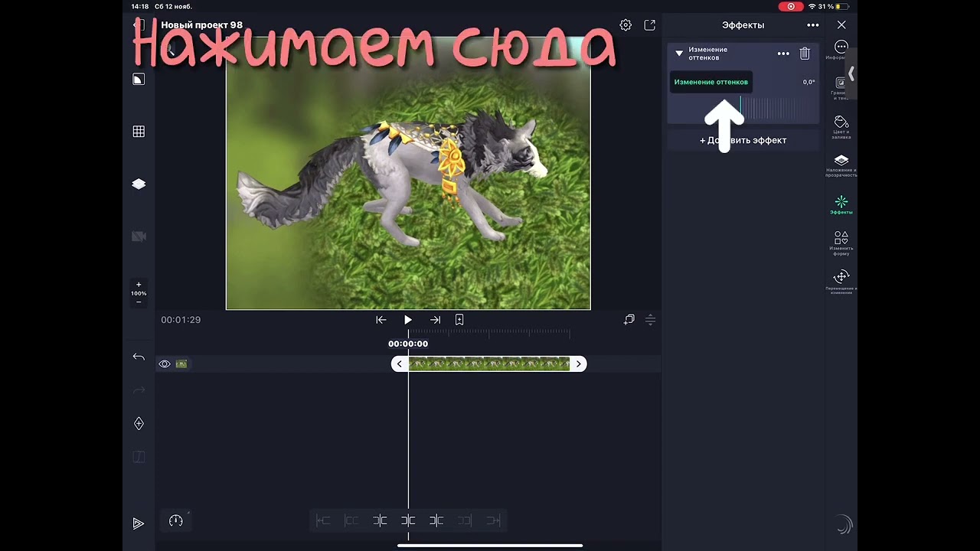Image resolution: width=980 pixels, height=551 pixels.
Task: Zoom out the canvas with minus
Action: (139, 302)
